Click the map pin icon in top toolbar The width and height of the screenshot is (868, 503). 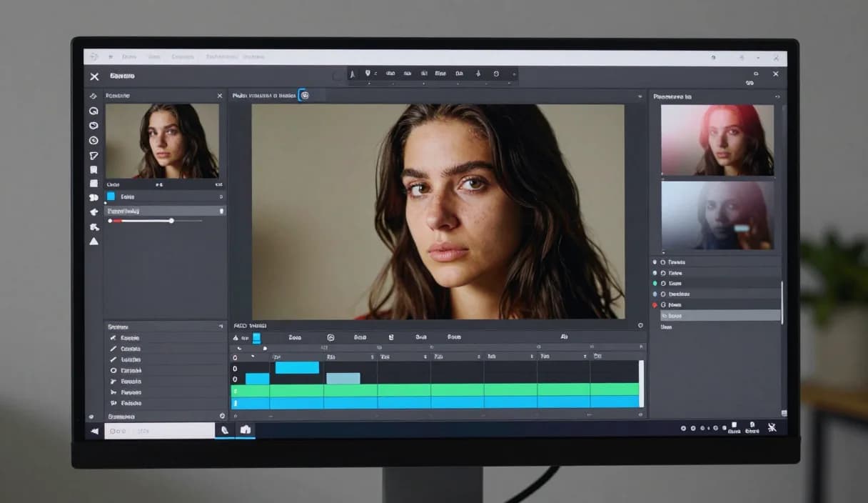[368, 73]
